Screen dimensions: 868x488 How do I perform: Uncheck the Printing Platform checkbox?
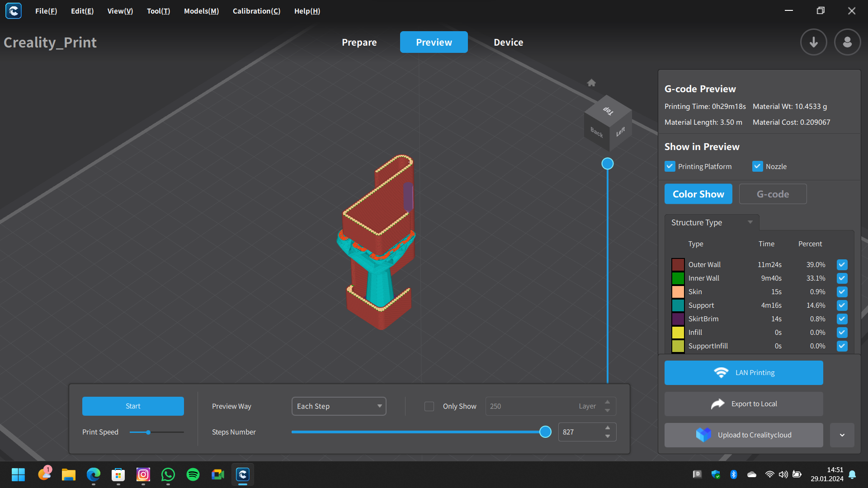click(x=670, y=166)
